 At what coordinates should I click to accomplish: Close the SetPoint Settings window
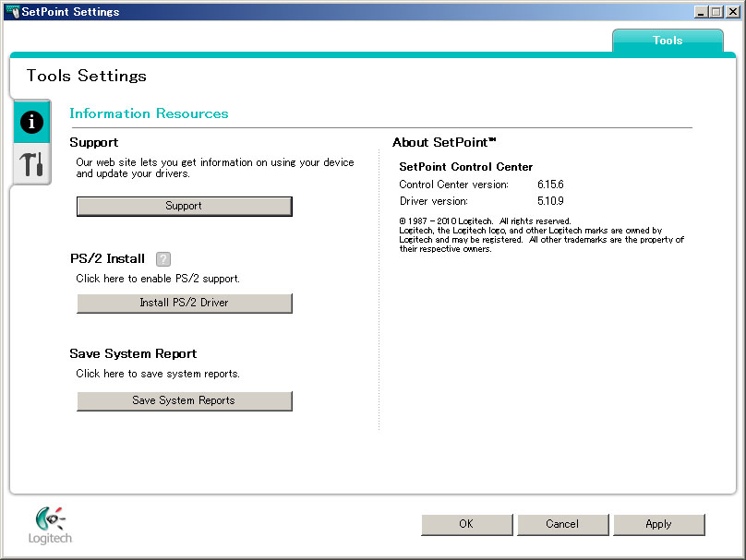click(x=733, y=12)
